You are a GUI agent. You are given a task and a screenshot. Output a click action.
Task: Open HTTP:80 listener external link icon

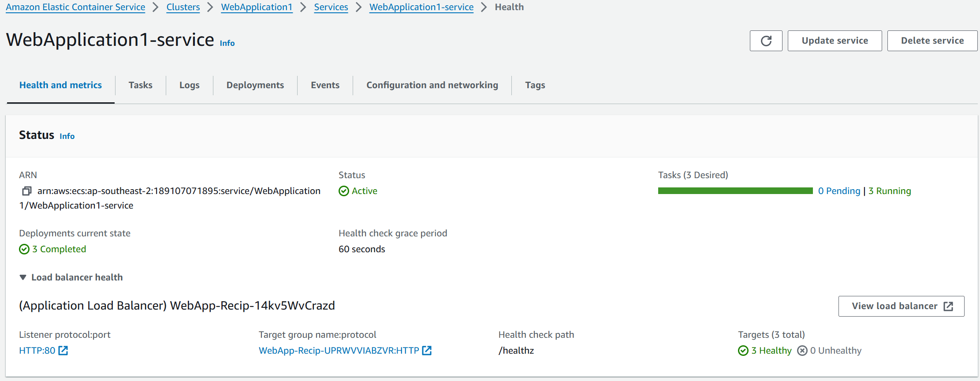63,351
